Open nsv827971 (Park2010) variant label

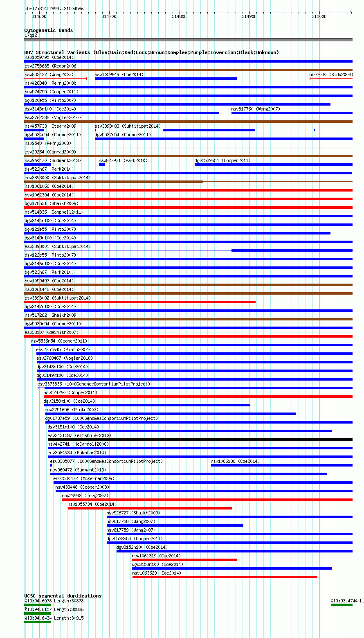(x=123, y=160)
